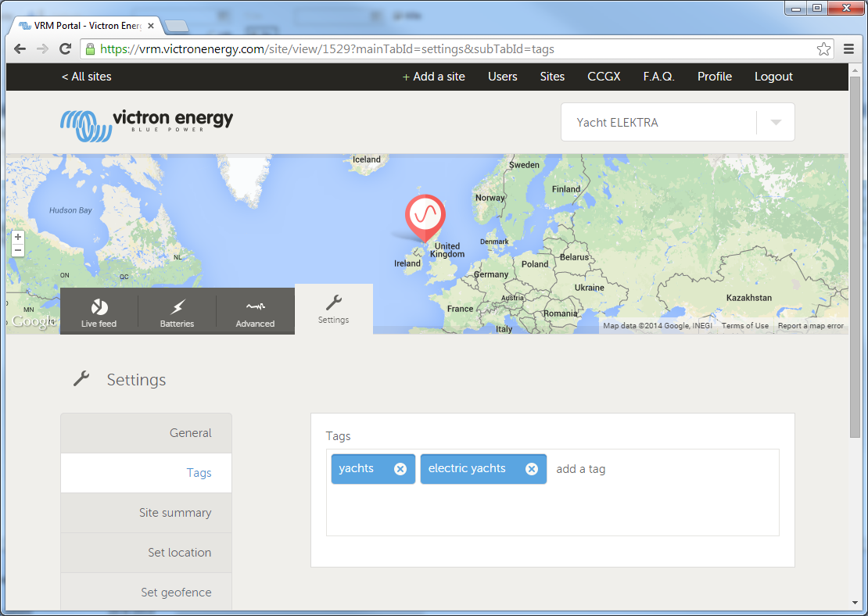Screen dimensions: 868x616
Task: Expand the Yacht ELEKTRA site dropdown
Action: point(775,123)
